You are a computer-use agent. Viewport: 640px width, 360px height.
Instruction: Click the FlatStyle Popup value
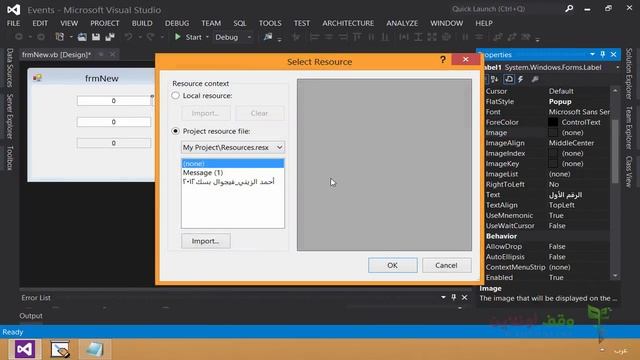pos(579,101)
